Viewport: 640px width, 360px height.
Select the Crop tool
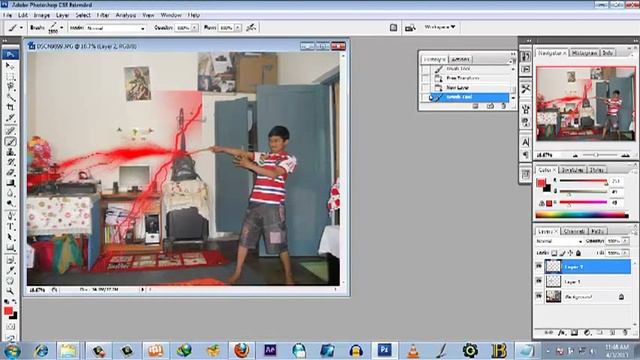click(10, 108)
